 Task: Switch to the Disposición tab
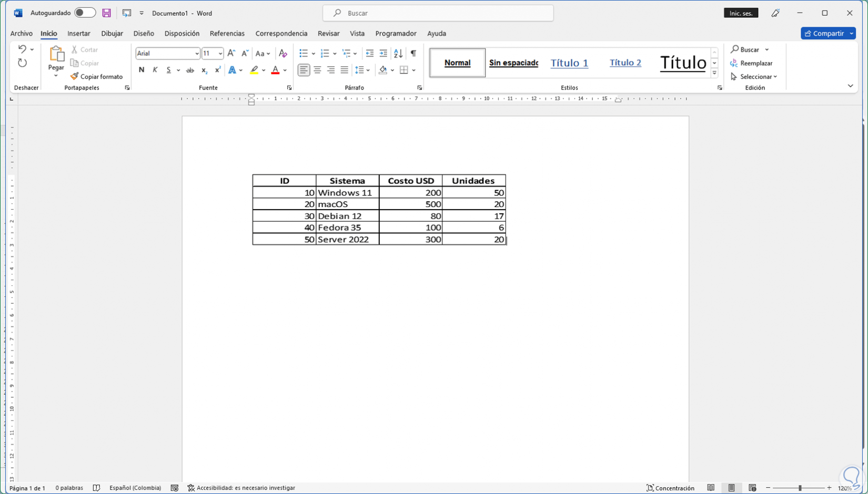[182, 33]
